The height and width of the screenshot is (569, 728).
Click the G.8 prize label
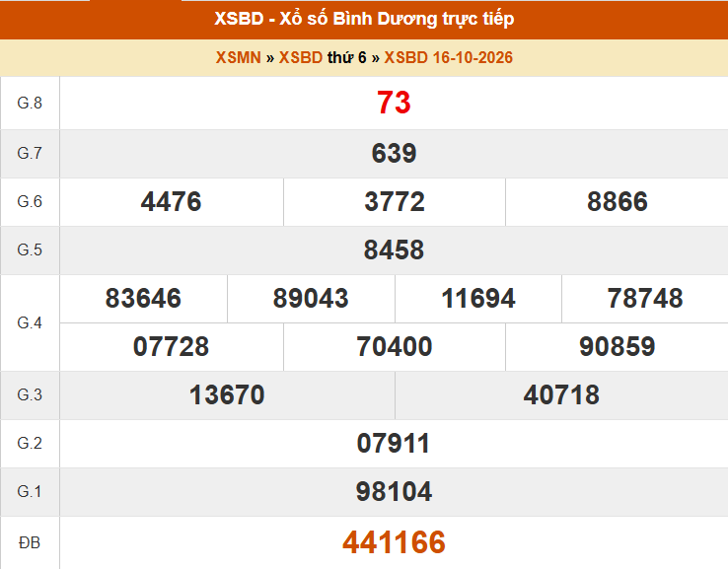(30, 103)
